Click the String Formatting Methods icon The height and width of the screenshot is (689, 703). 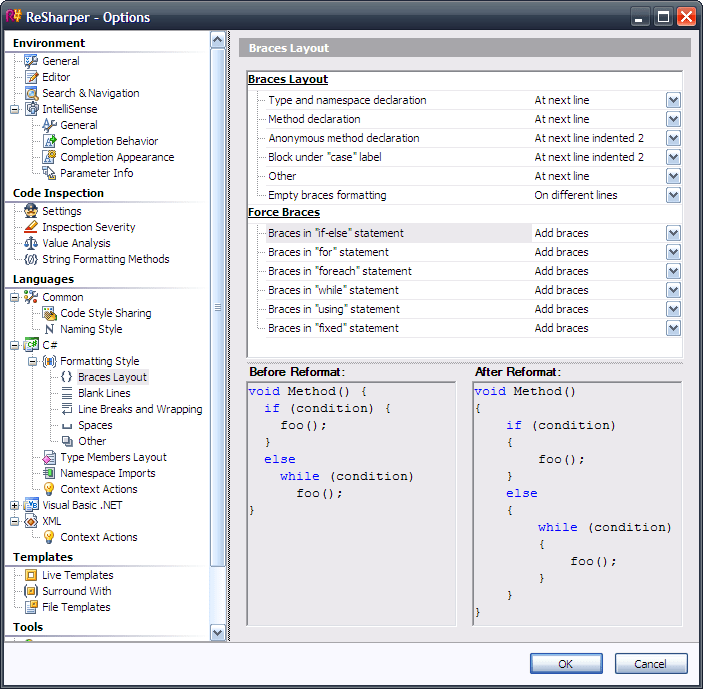pyautogui.click(x=31, y=259)
